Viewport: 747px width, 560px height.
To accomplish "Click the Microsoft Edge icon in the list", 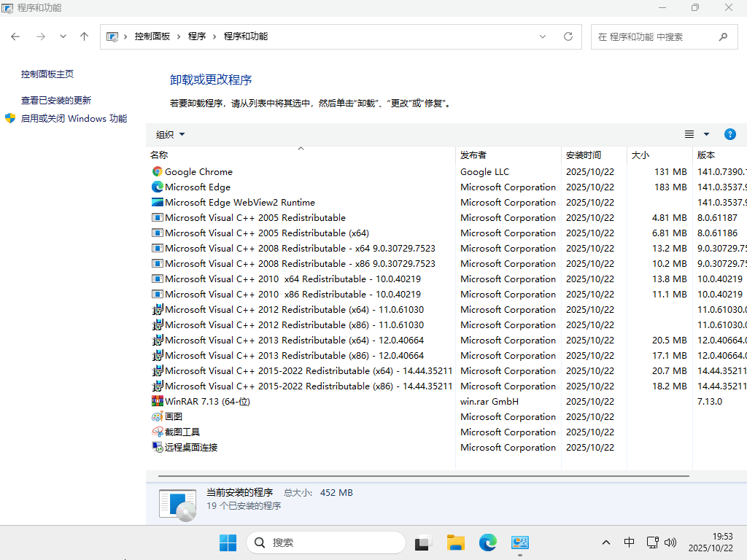I will click(x=156, y=187).
